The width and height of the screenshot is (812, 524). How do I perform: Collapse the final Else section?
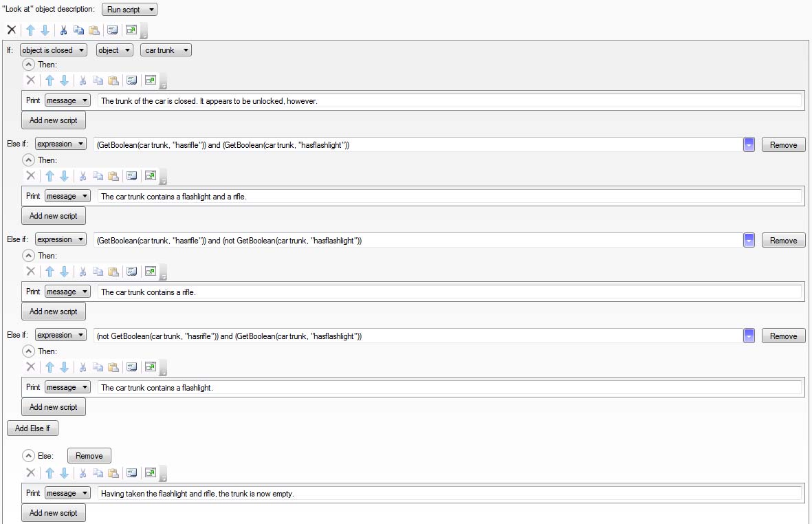29,455
